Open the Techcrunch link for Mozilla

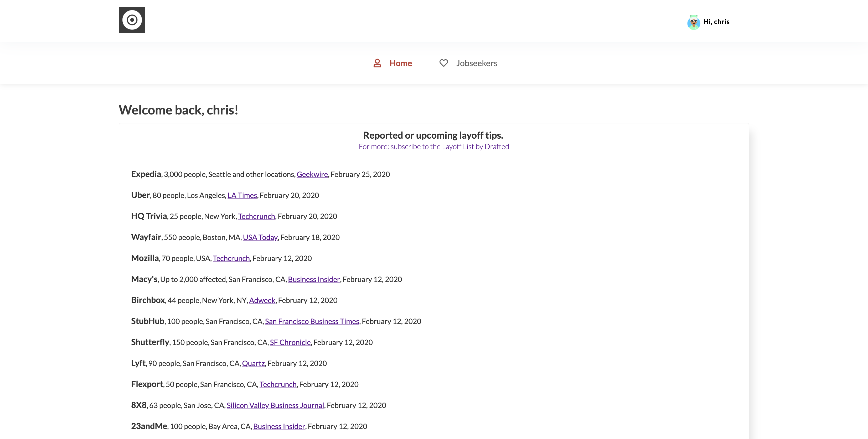(x=231, y=259)
